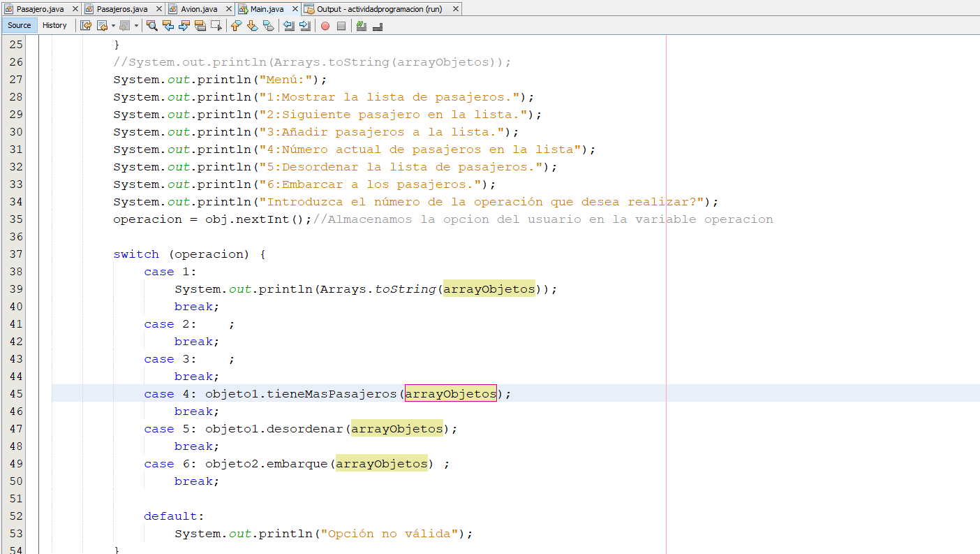Click the Avion.java file icon in tab
The height and width of the screenshot is (554, 980).
pos(174,9)
